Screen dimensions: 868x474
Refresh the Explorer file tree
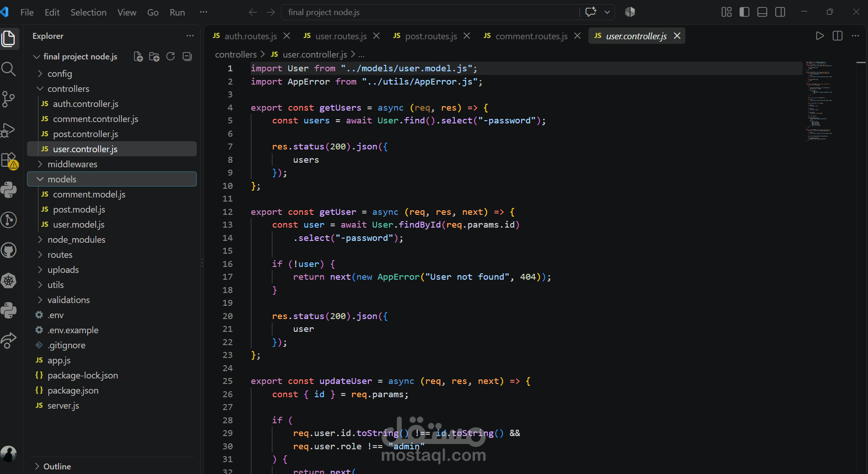(x=170, y=57)
